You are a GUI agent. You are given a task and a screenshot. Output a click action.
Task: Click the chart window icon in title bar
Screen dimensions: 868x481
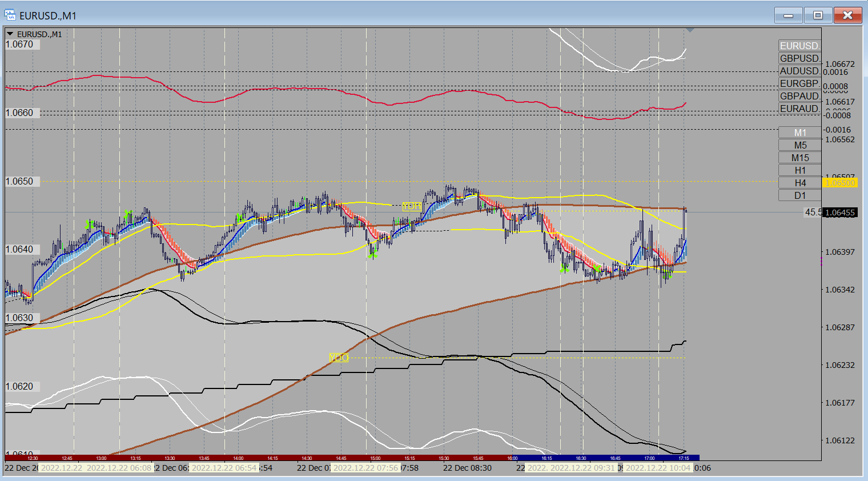pos(10,15)
